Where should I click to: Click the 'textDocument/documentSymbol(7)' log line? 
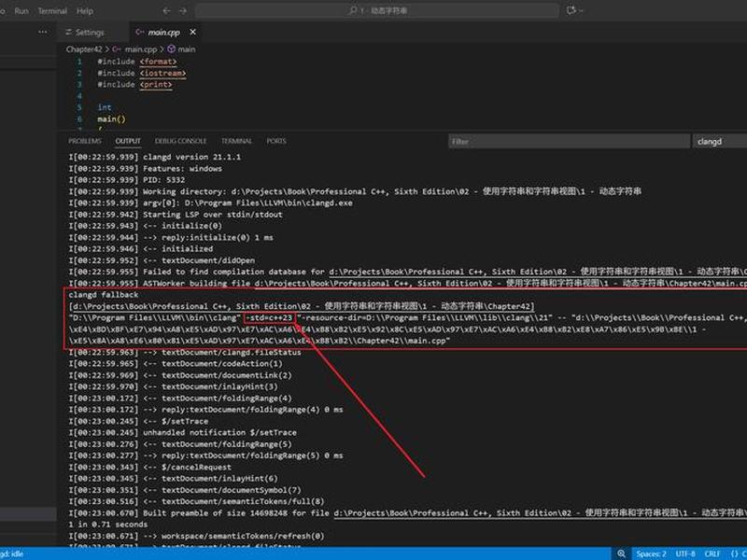pyautogui.click(x=185, y=490)
